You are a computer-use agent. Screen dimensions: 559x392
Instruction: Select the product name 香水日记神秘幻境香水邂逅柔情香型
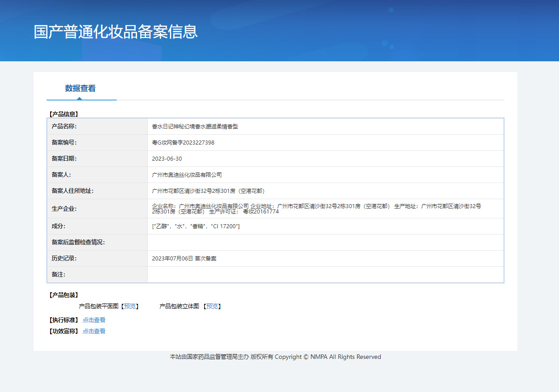(195, 127)
